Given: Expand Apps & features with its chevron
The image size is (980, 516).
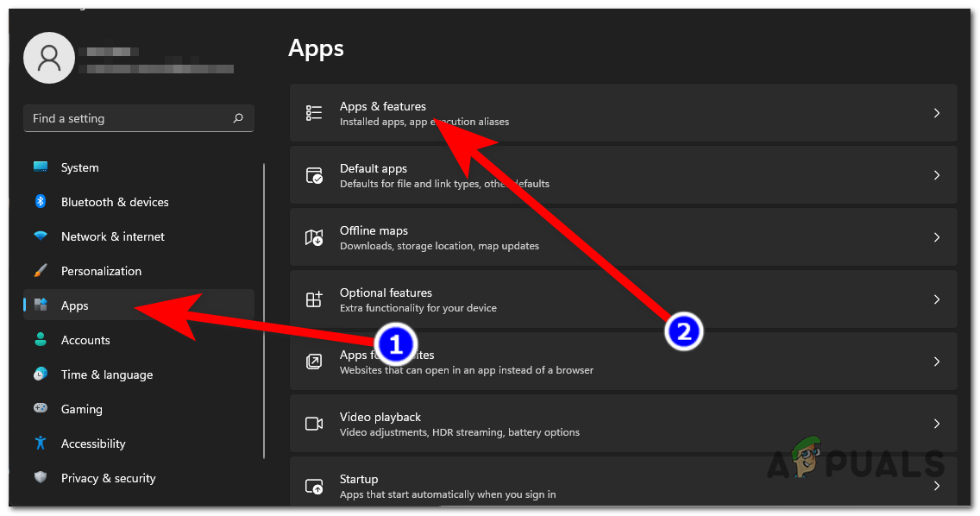Looking at the screenshot, I should [x=936, y=112].
